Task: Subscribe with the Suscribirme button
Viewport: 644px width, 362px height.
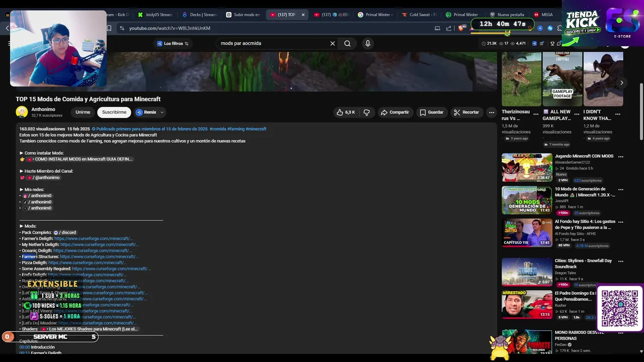Action: 114,112
